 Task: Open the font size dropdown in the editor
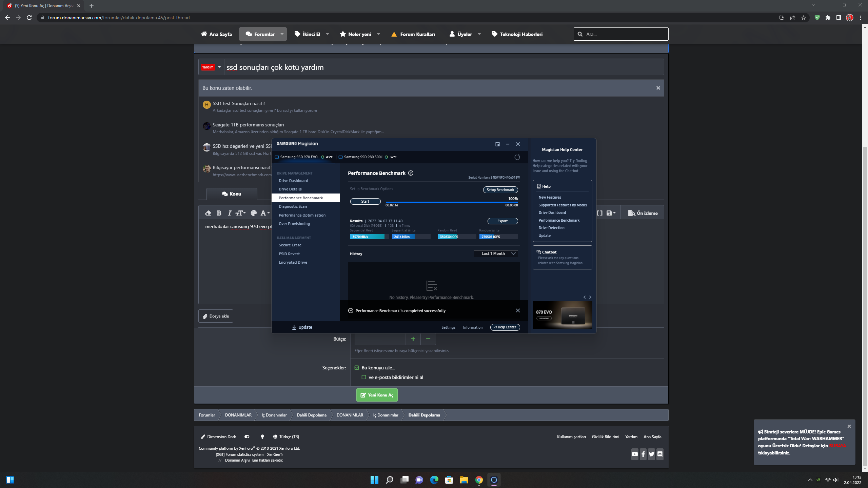click(x=241, y=213)
